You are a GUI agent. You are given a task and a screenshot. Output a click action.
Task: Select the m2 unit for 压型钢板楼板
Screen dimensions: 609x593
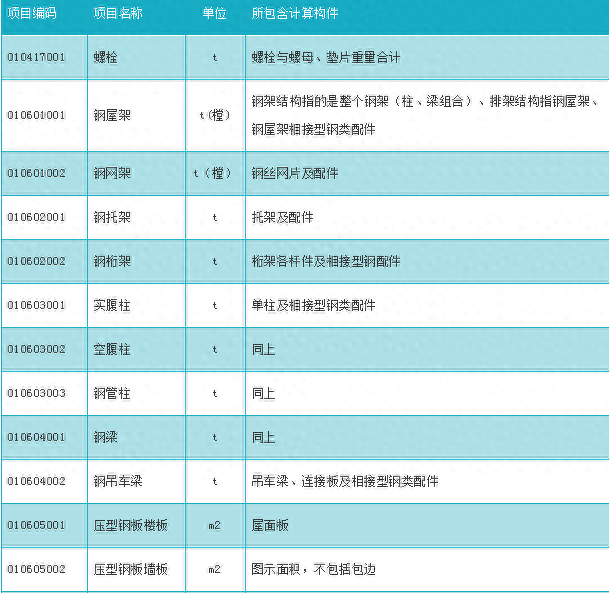coord(214,525)
